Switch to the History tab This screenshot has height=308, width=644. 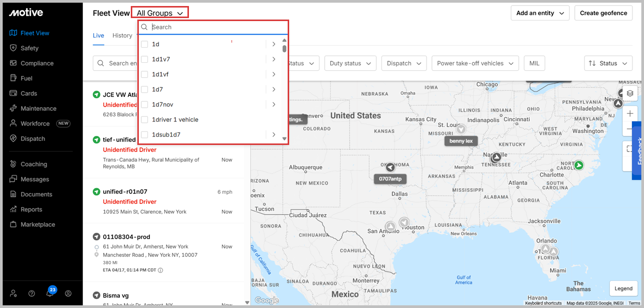click(x=122, y=36)
